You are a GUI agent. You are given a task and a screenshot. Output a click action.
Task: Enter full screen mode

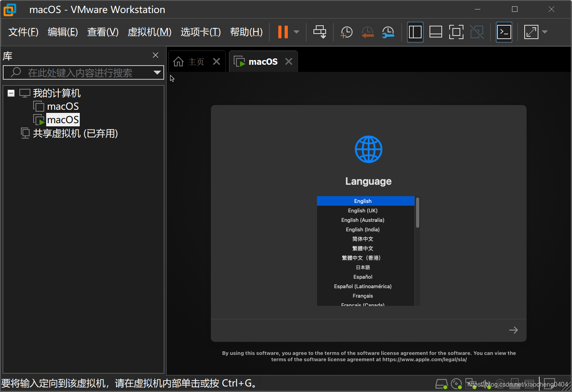[x=456, y=32]
